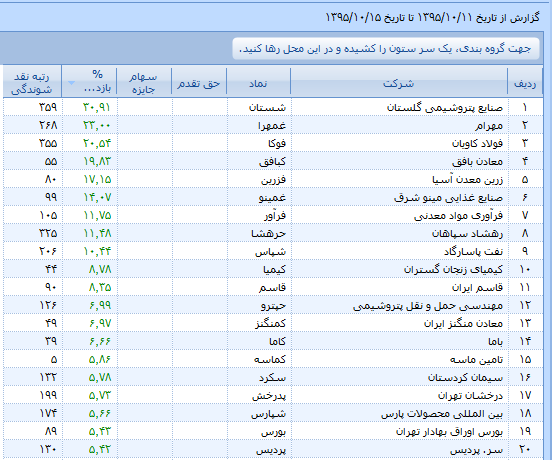Click symbol شپاس
The height and width of the screenshot is (460, 552).
pyautogui.click(x=271, y=251)
